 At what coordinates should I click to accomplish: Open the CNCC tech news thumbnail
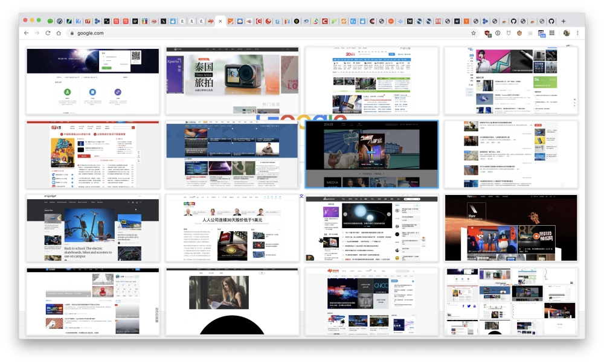pos(371,301)
